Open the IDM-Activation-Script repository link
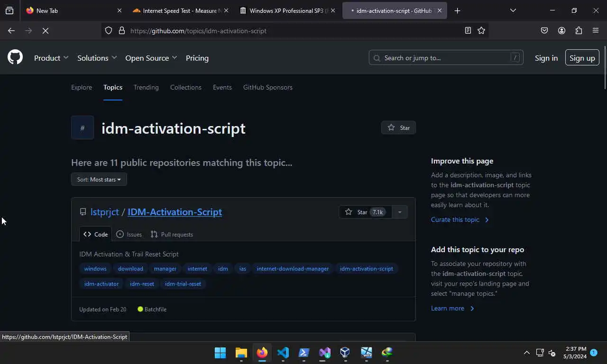The height and width of the screenshot is (364, 607). coord(175,212)
